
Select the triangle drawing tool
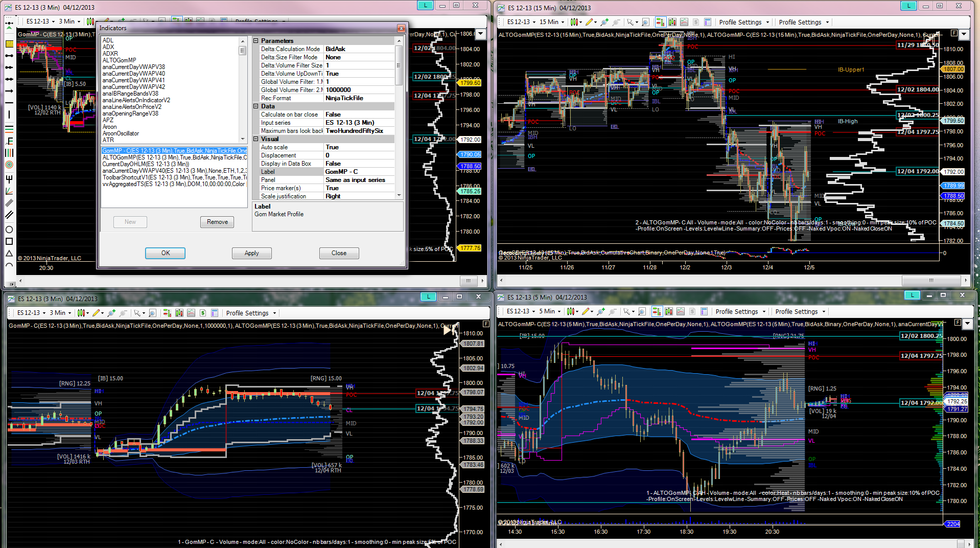pyautogui.click(x=9, y=254)
